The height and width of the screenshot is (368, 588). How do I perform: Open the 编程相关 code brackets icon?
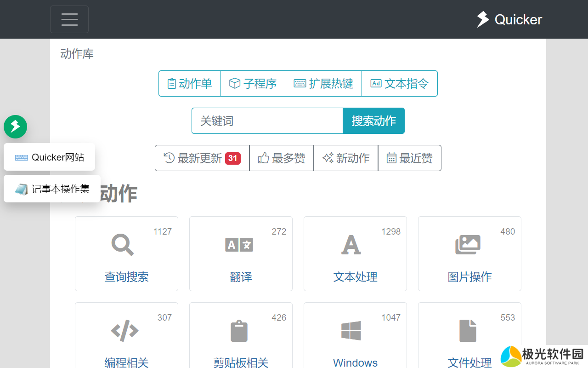point(124,330)
